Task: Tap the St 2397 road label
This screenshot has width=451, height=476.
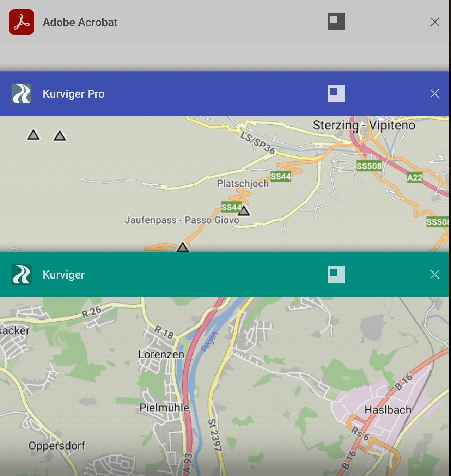Action: click(x=215, y=435)
